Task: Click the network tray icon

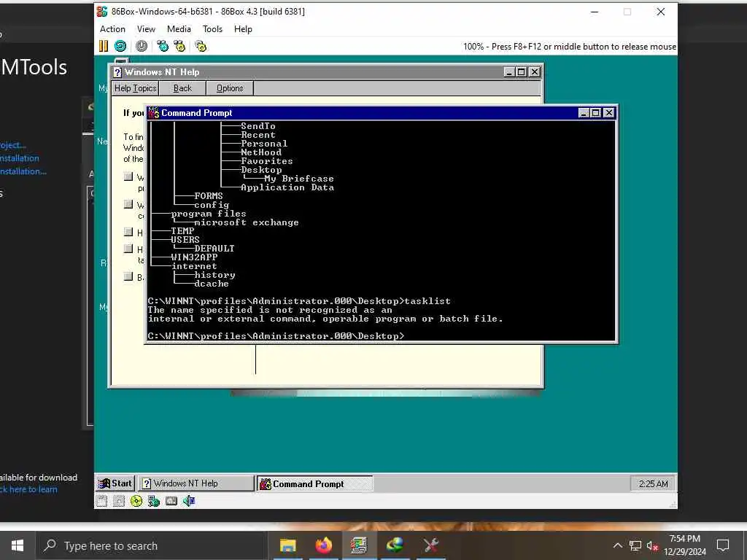Action: tap(635, 545)
